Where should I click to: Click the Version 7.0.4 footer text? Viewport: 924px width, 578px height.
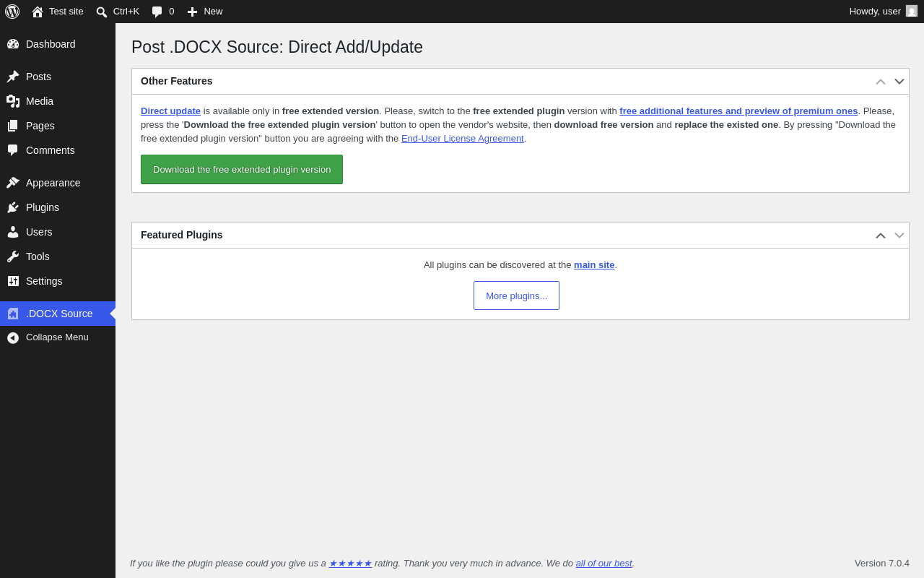click(882, 563)
